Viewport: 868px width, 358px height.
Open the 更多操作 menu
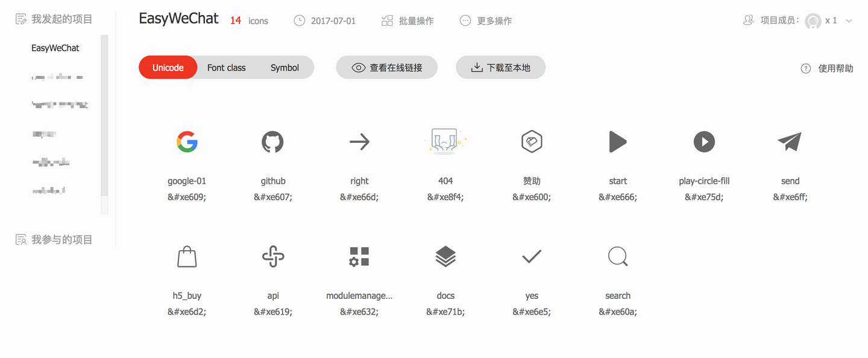[x=486, y=20]
